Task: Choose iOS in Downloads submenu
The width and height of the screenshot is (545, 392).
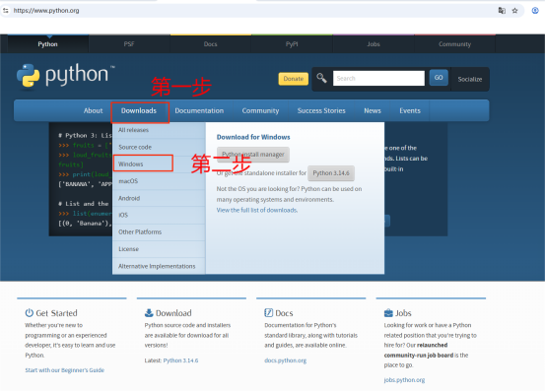Action: click(159, 215)
